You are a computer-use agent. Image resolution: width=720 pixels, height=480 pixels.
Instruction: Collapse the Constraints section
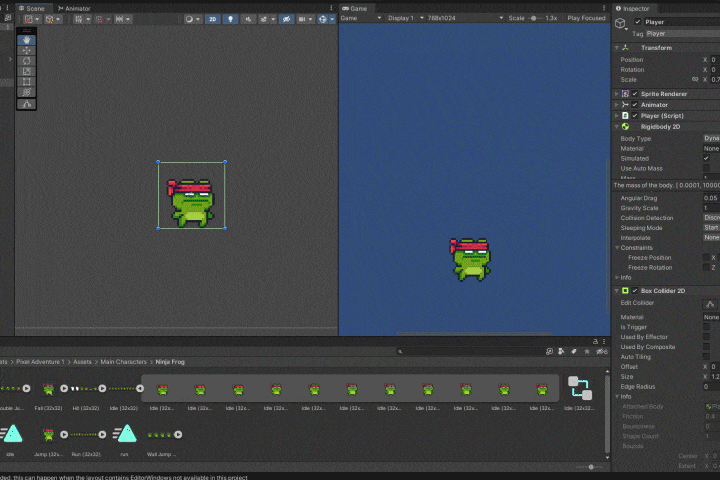pyautogui.click(x=617, y=248)
